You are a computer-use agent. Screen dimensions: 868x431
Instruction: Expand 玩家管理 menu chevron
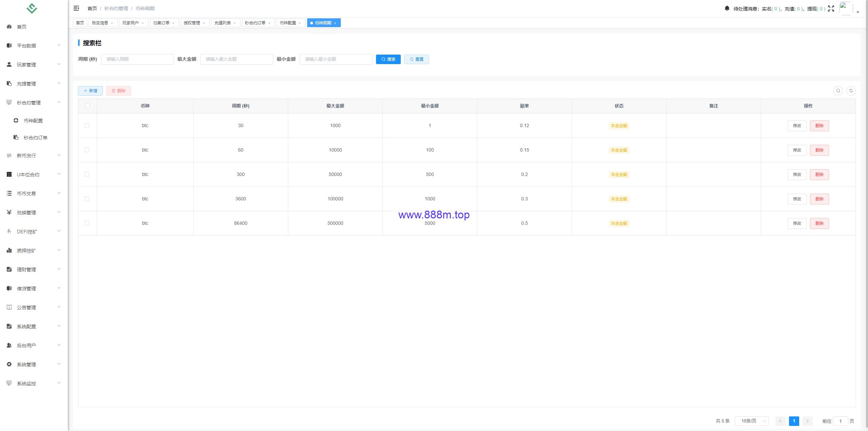pyautogui.click(x=59, y=64)
